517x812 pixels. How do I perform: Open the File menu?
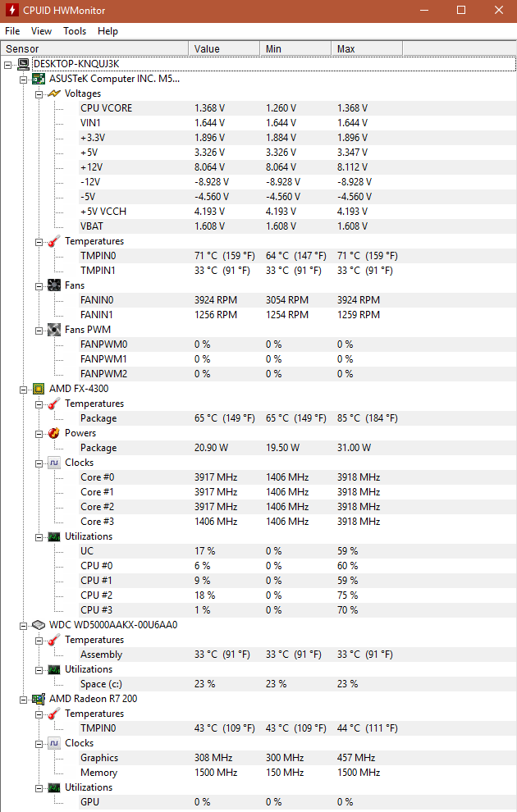point(12,31)
